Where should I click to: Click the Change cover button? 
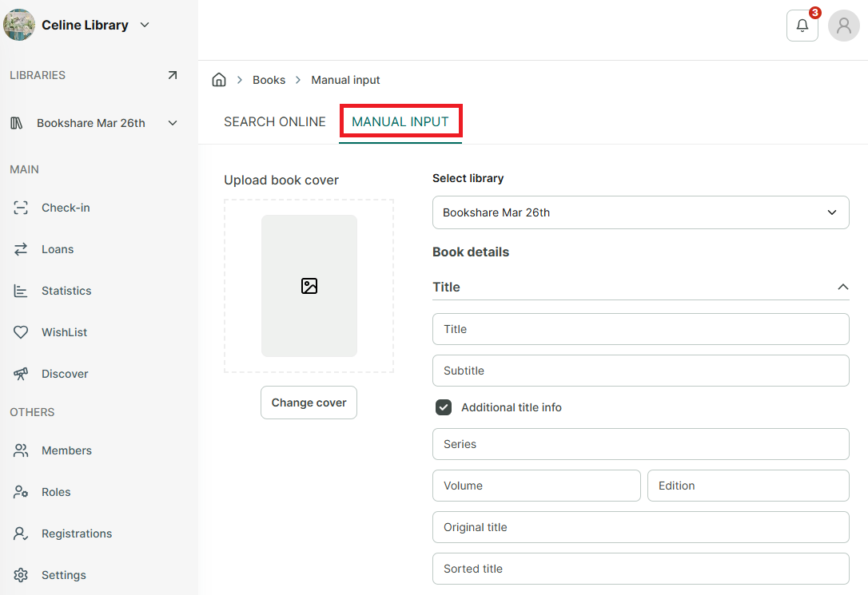(309, 403)
